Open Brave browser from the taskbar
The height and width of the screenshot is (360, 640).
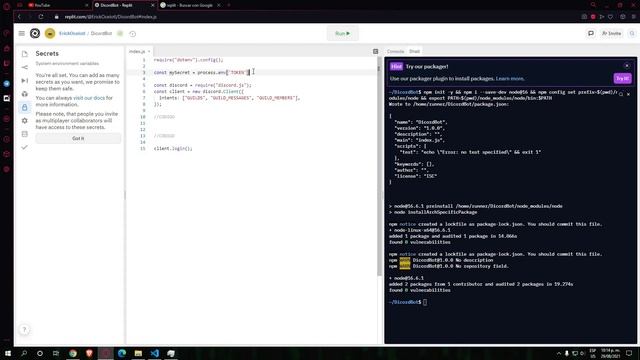pos(89,353)
